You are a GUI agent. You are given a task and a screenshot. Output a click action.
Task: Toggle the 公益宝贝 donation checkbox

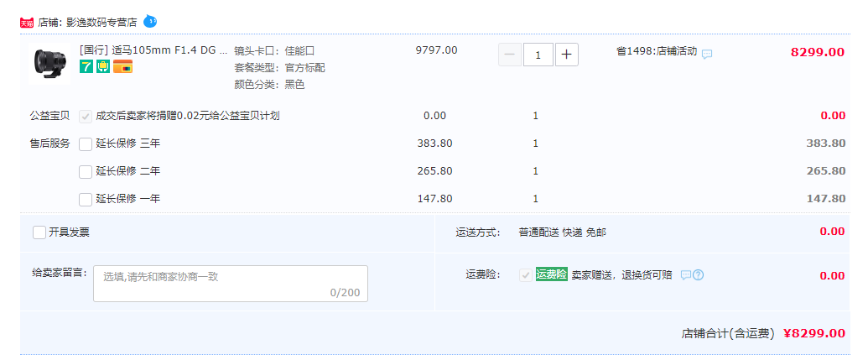click(86, 117)
